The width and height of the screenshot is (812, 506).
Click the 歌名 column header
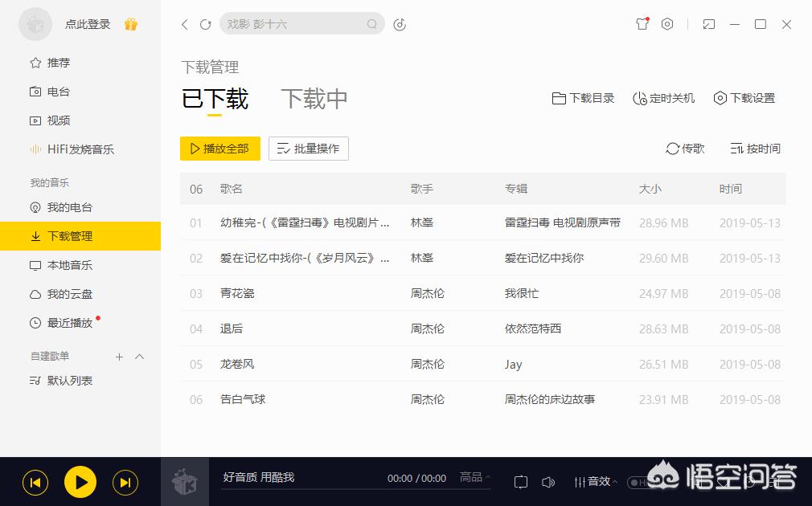[231, 189]
